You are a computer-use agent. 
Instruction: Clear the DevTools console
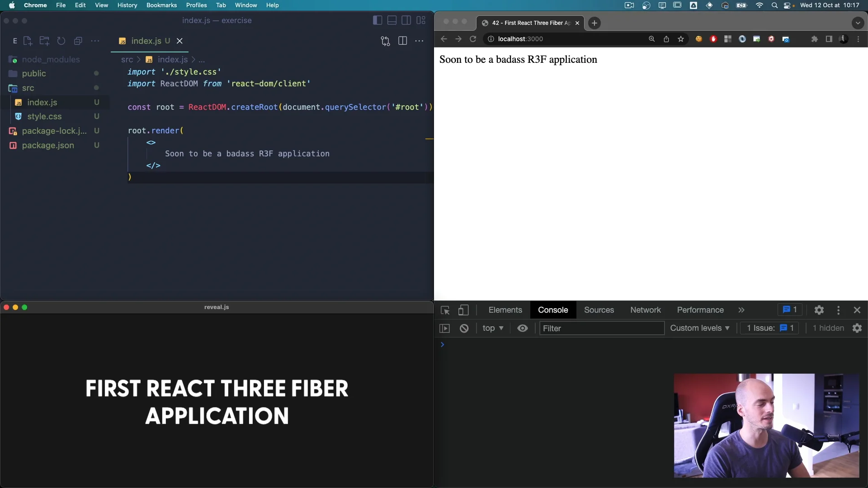(x=464, y=328)
